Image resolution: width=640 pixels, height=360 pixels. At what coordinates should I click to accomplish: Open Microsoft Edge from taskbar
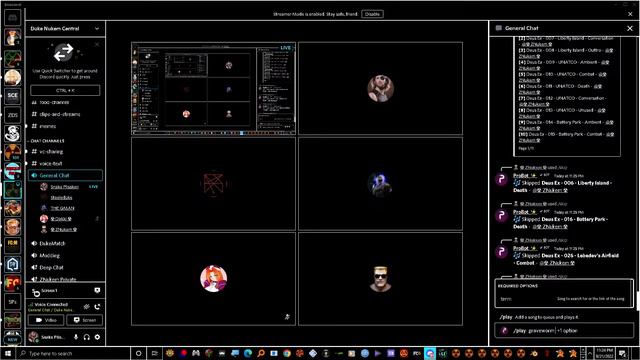pos(248,353)
